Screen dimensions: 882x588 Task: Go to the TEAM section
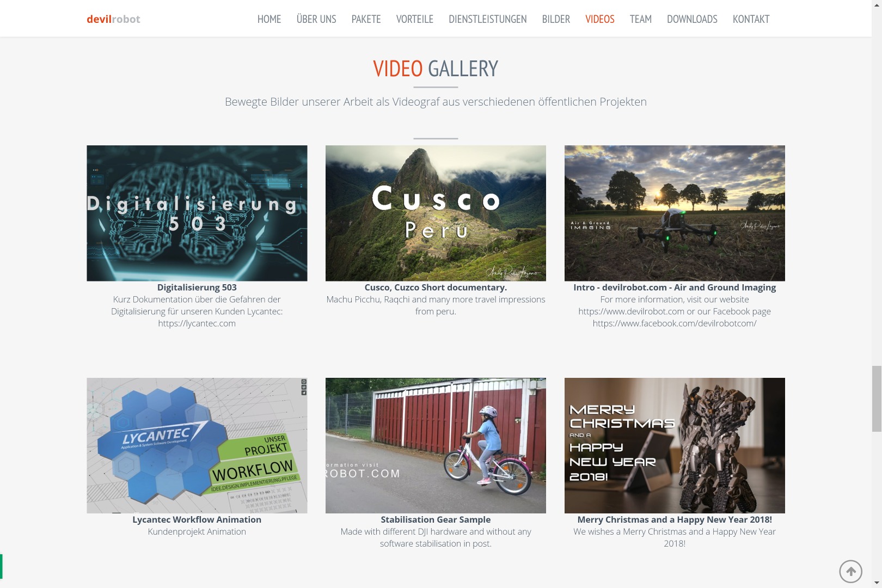tap(641, 19)
